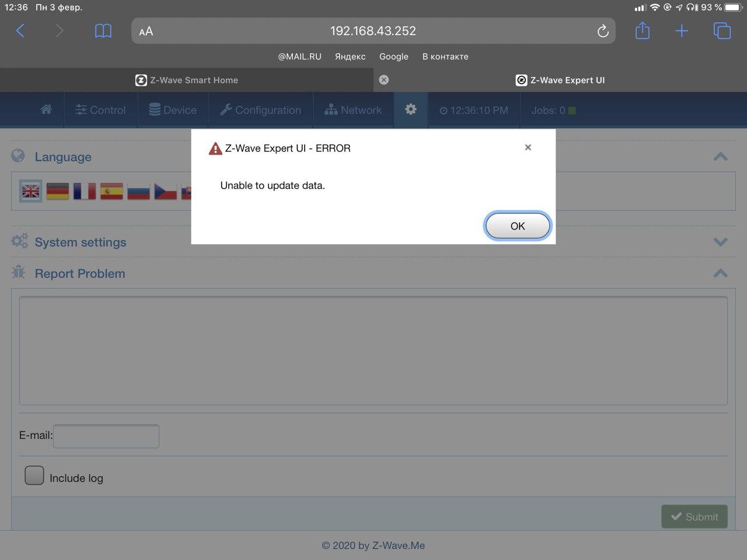
Task: Open the settings gear menu
Action: click(x=411, y=110)
